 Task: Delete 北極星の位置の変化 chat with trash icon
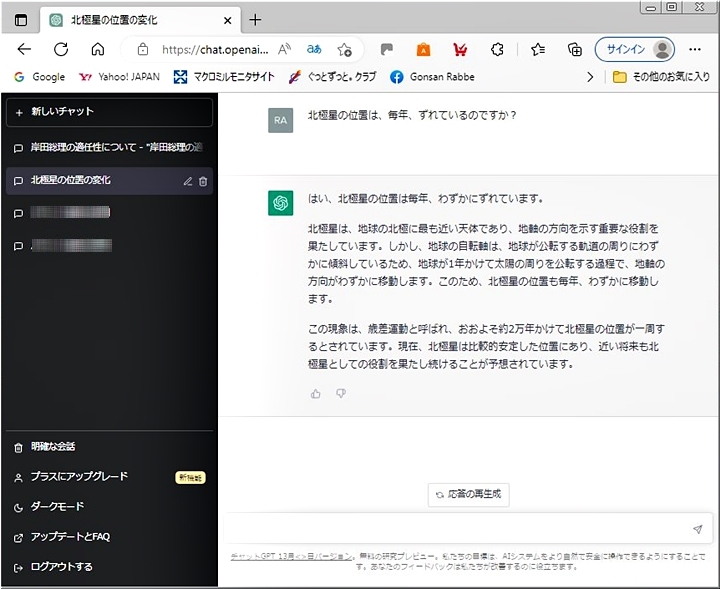203,181
